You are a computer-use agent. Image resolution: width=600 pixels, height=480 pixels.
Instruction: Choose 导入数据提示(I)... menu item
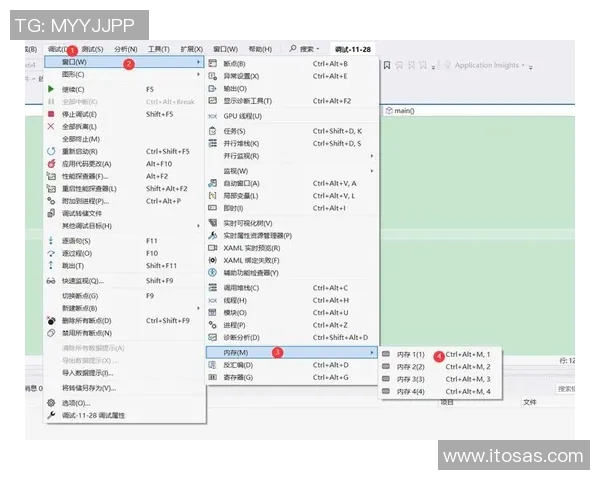124,373
